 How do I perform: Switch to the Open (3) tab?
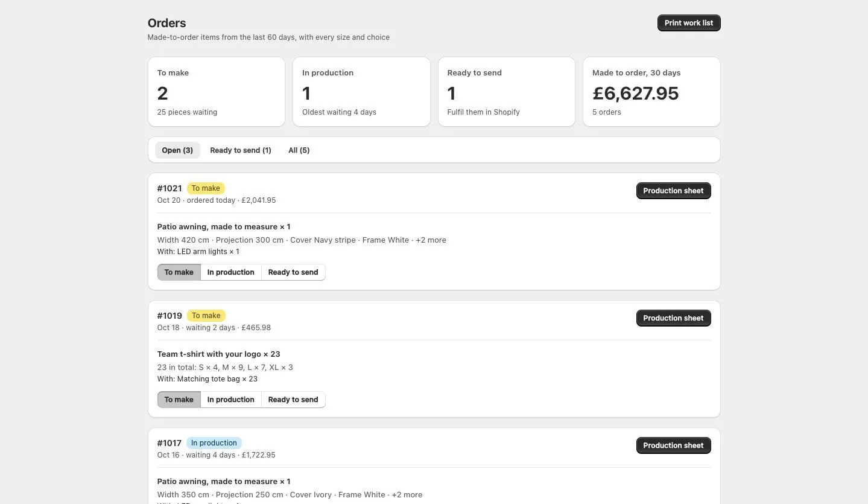177,150
